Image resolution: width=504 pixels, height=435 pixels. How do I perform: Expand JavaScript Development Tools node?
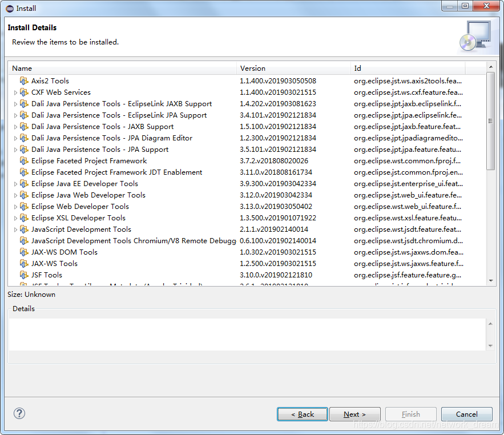click(x=15, y=229)
